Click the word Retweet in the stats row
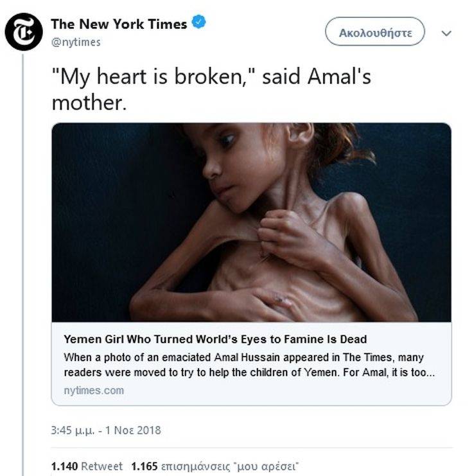 pos(103,466)
